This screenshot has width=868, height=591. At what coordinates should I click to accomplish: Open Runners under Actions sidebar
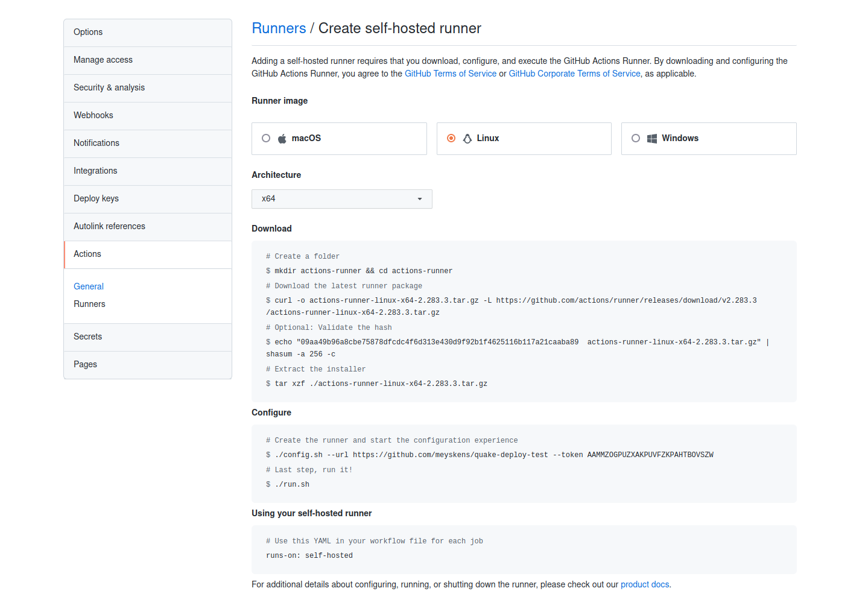tap(89, 304)
